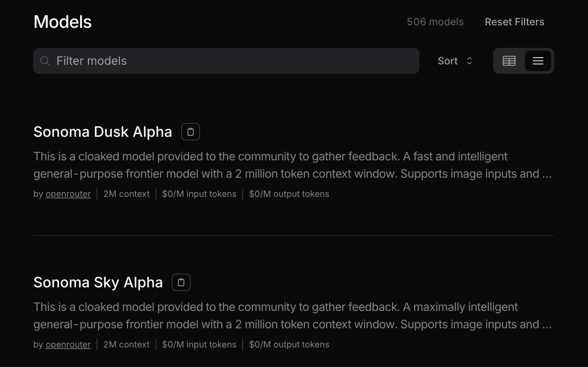The image size is (588, 367).
Task: Open the Sort dropdown
Action: click(x=455, y=61)
